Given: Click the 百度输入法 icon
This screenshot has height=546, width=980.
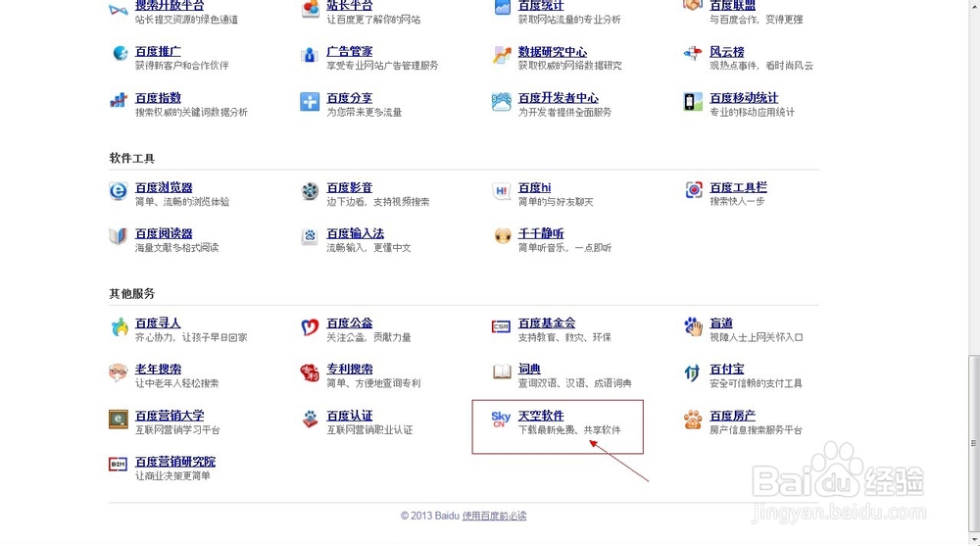Looking at the screenshot, I should [310, 236].
